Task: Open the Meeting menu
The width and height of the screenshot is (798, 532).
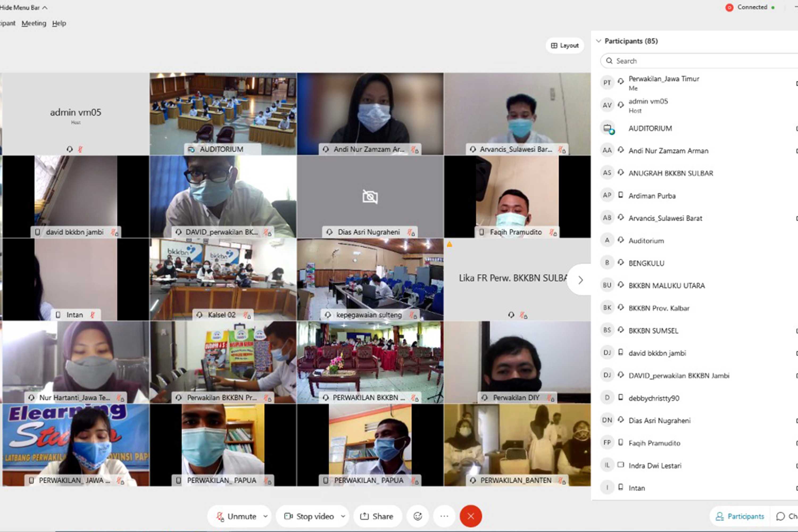Action: [x=34, y=23]
